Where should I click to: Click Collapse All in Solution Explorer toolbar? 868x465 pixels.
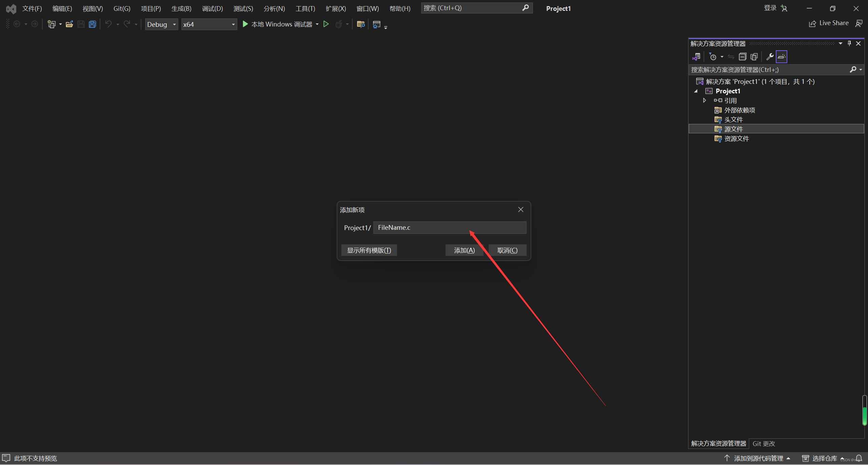[743, 57]
